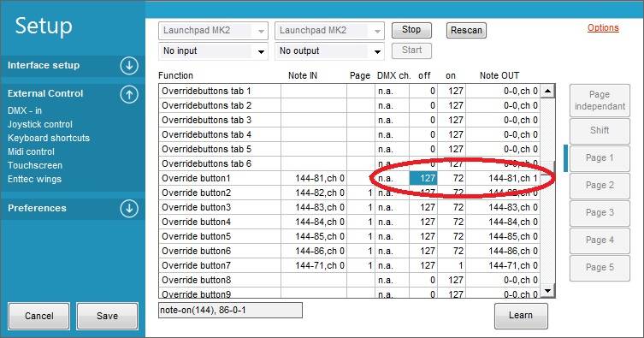Select the Overridebuttons tab 2 row
This screenshot has width=644, height=338.
click(350, 105)
